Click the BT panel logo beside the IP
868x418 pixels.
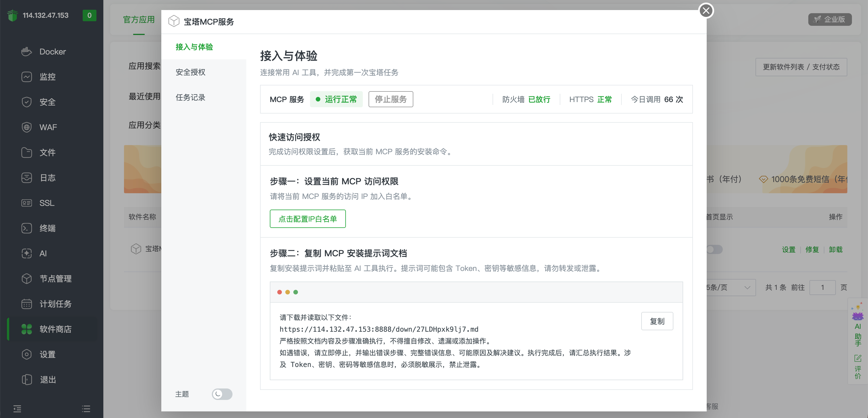tap(12, 15)
